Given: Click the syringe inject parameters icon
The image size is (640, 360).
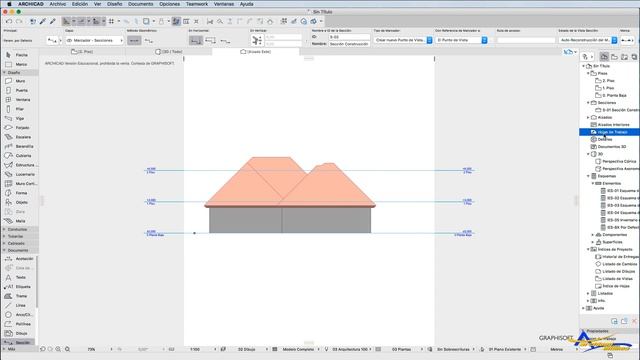Looking at the screenshot, I should [53, 21].
